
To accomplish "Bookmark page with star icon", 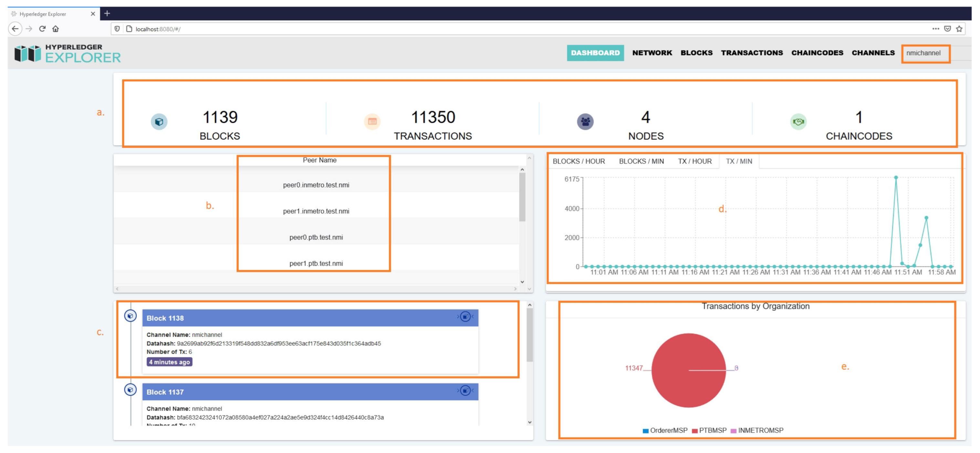I will point(959,29).
